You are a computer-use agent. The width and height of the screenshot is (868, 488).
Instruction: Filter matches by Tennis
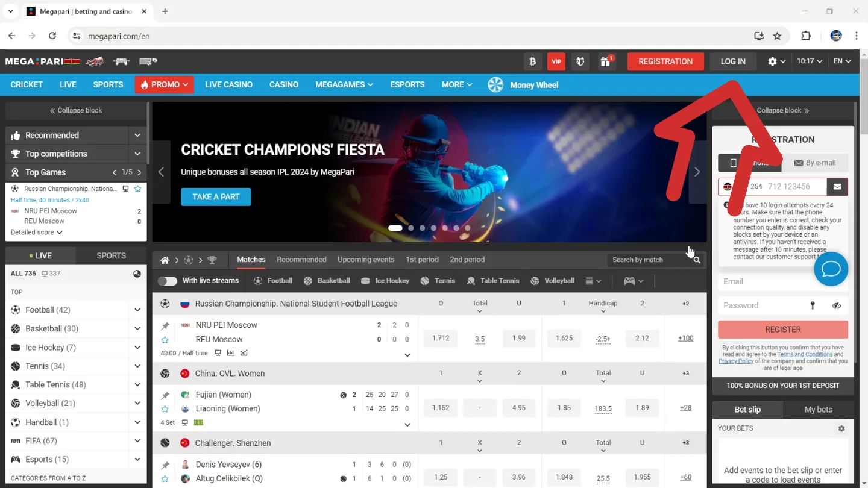(438, 281)
